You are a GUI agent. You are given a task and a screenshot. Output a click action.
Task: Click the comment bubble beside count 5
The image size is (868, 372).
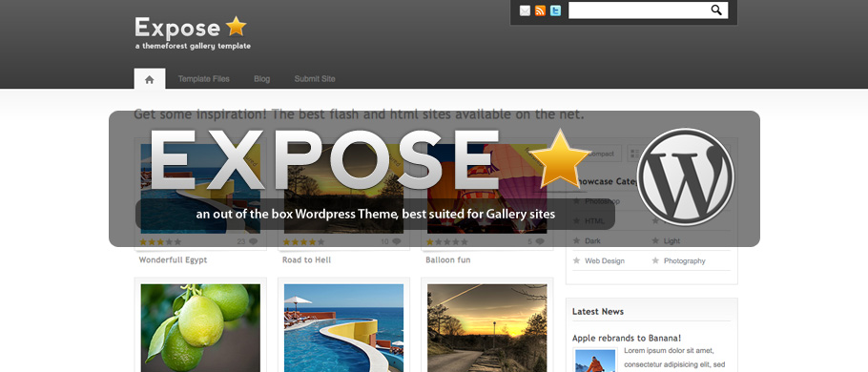click(x=540, y=242)
